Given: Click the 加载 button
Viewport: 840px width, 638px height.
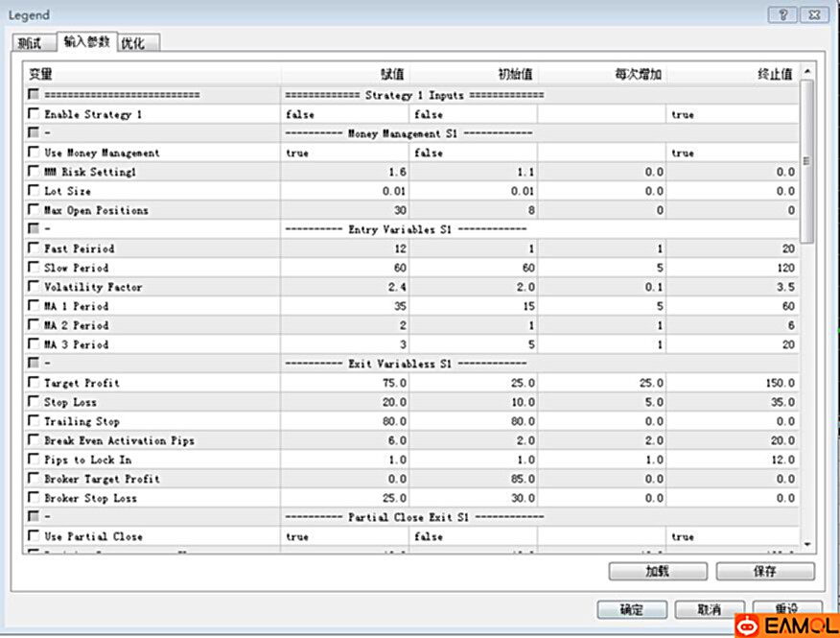Looking at the screenshot, I should pos(657,571).
